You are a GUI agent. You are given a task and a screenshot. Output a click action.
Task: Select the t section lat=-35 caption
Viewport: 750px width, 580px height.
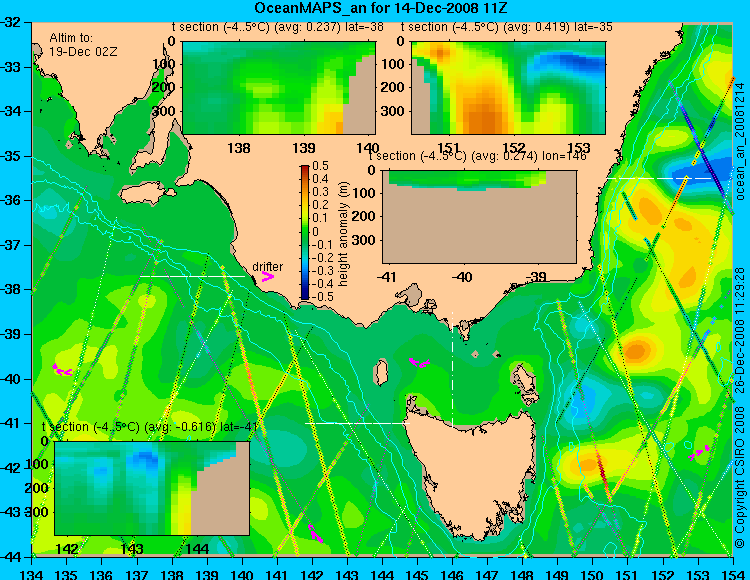click(507, 27)
